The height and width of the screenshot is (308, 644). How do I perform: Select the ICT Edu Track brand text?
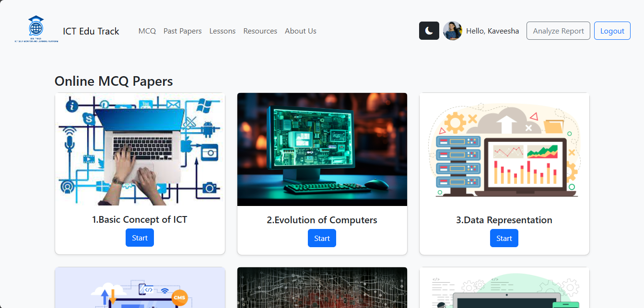tap(91, 31)
